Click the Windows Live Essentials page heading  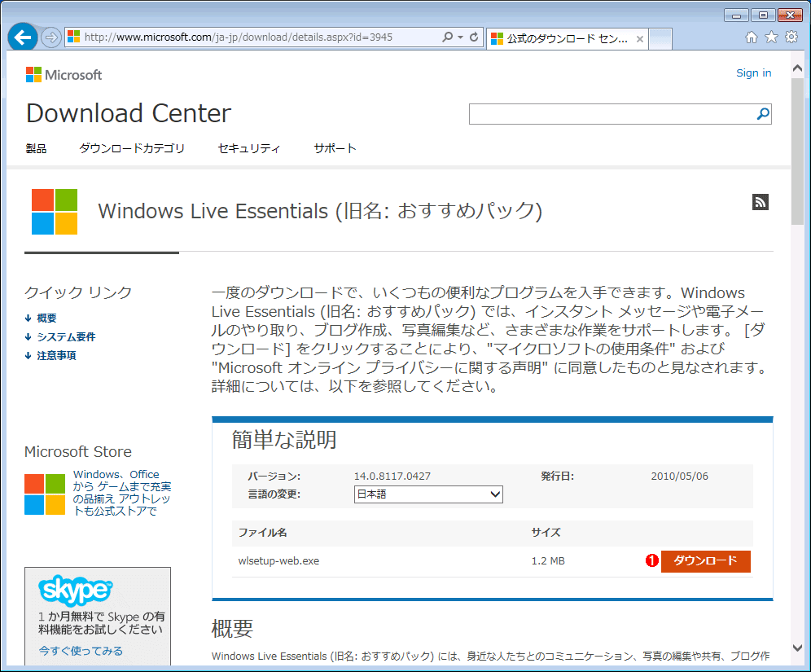coord(320,211)
